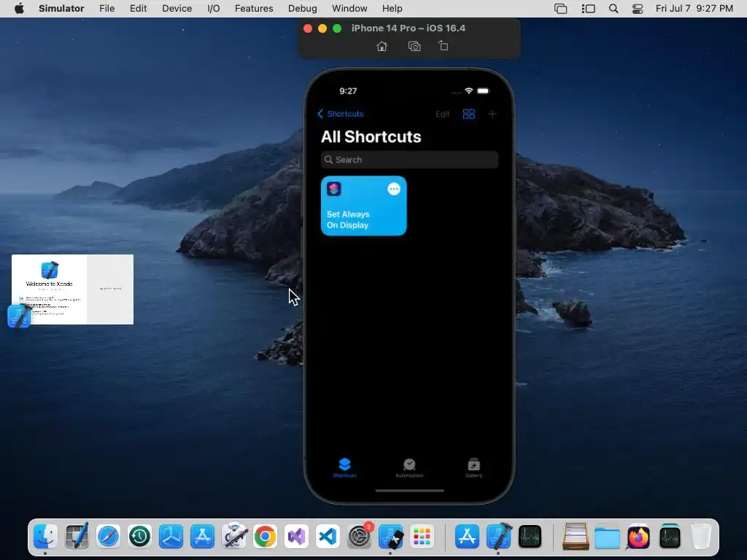747x560 pixels.
Task: Open the ellipsis menu on Set Always On Display
Action: pyautogui.click(x=394, y=189)
